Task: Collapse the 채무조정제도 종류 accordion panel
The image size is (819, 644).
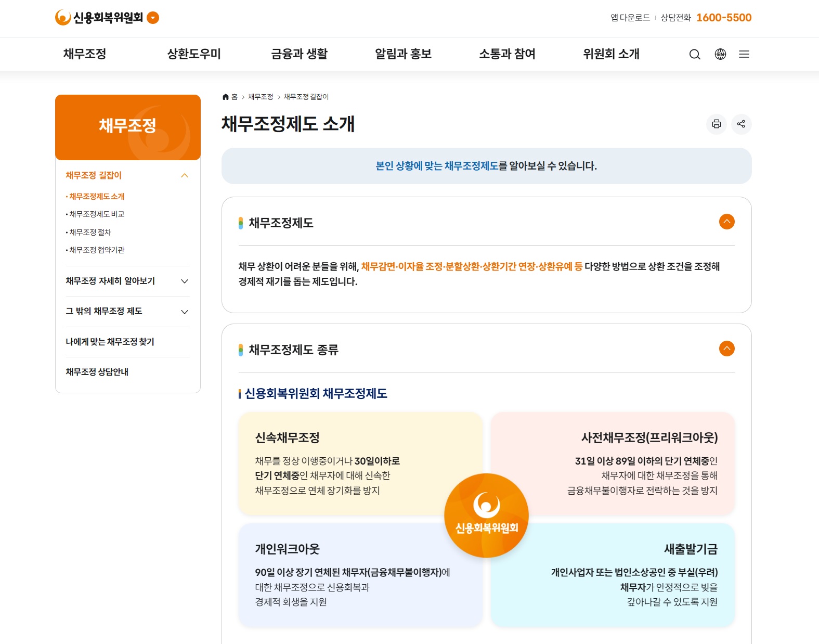Action: (727, 349)
